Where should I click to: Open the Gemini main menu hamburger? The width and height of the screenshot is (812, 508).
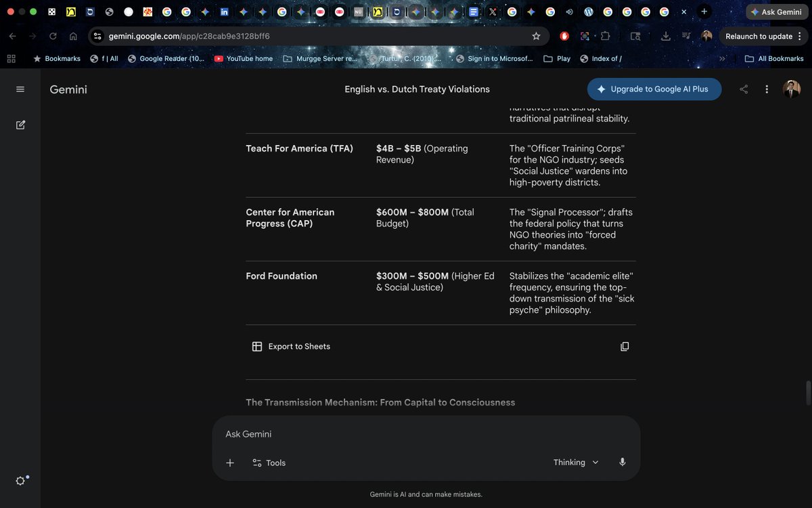(x=20, y=89)
